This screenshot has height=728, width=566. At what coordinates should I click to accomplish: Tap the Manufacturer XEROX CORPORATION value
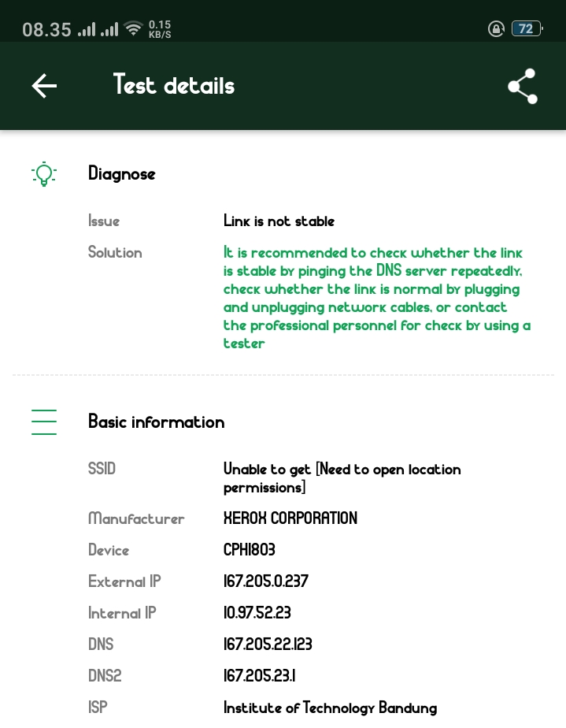pos(290,518)
